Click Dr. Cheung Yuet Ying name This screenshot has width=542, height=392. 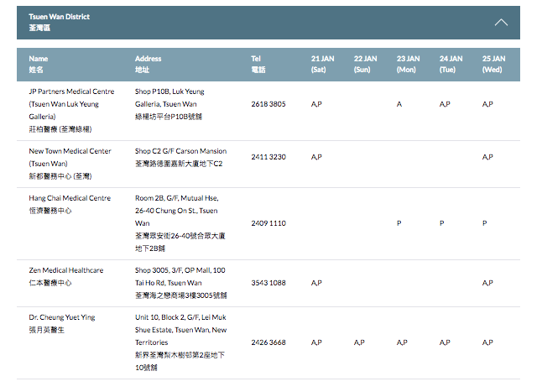pos(64,316)
